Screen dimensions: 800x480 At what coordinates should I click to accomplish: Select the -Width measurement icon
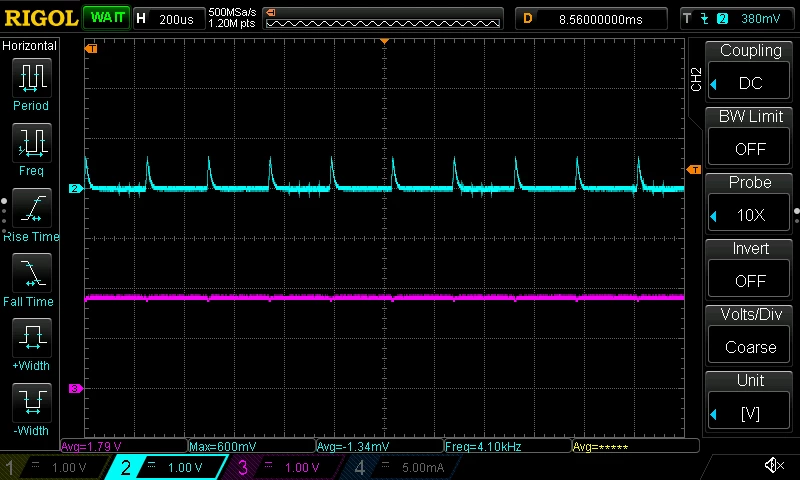[32, 402]
